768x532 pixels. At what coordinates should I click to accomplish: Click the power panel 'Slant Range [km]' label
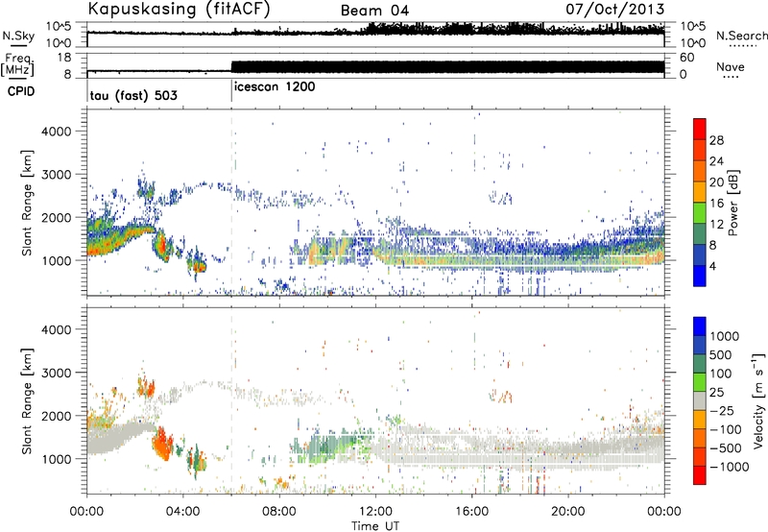tap(27, 203)
